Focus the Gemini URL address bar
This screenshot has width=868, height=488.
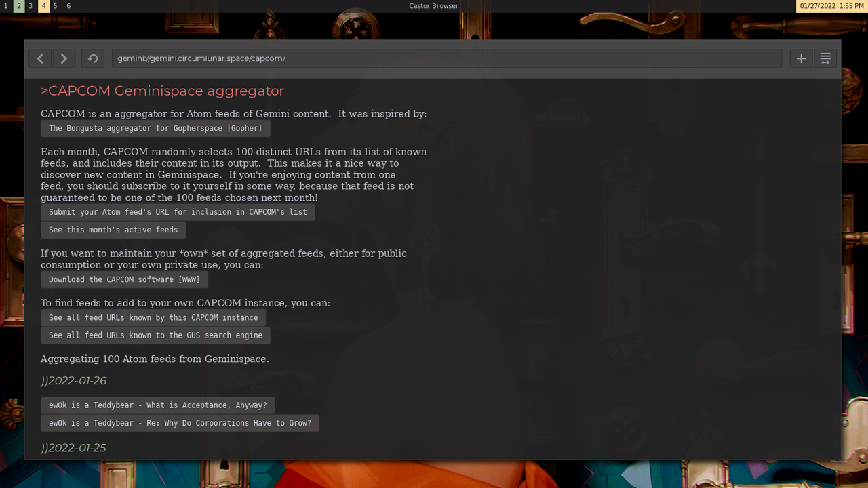[x=447, y=58]
